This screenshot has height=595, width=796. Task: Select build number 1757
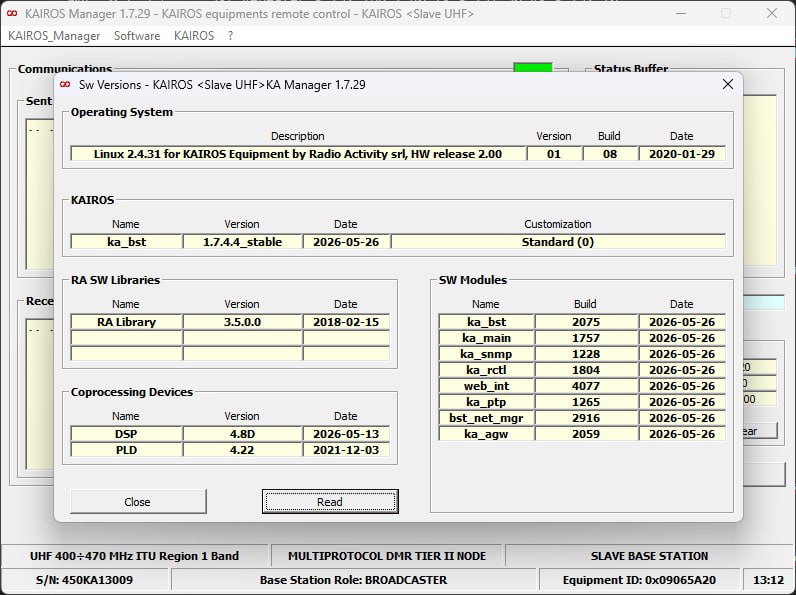click(586, 338)
